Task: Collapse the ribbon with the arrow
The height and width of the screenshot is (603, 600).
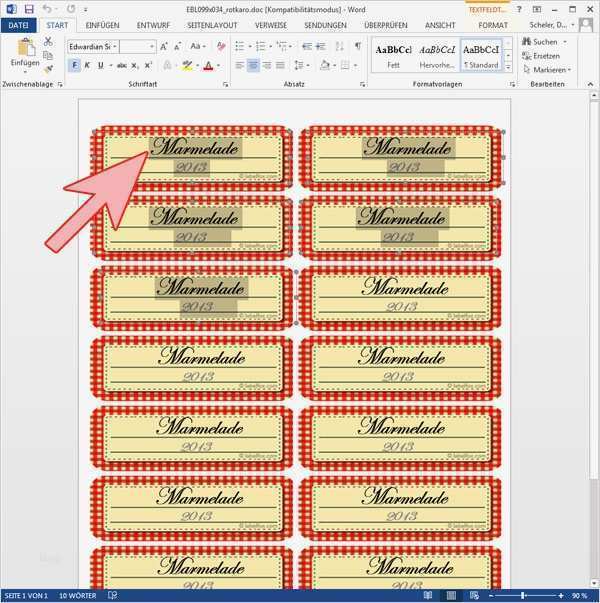Action: (590, 84)
